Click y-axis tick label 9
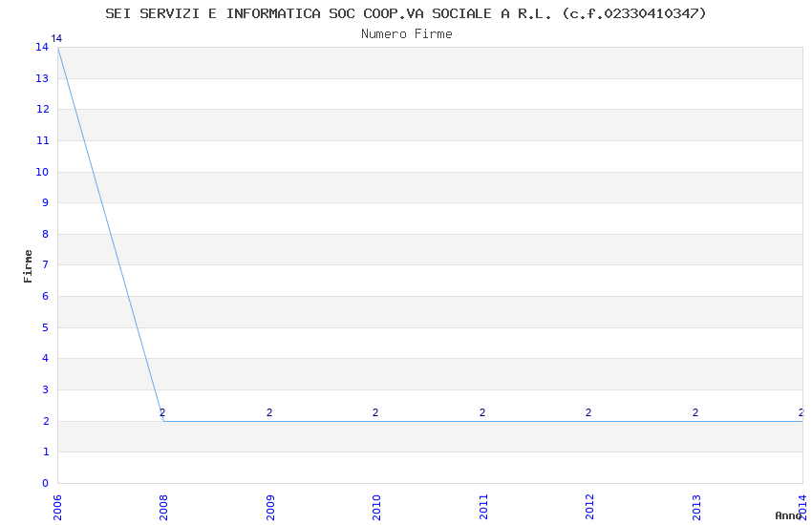Screen dimensions: 812x525 pyautogui.click(x=46, y=202)
